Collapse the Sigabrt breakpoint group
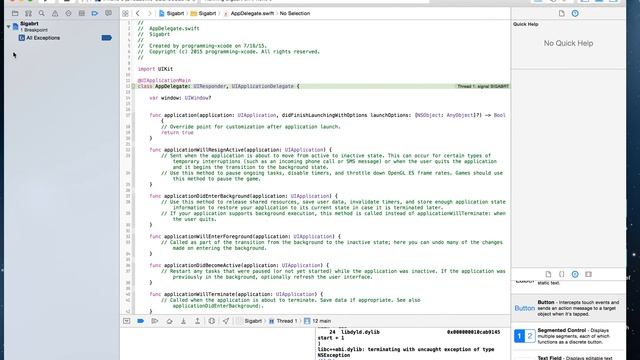 click(x=8, y=27)
